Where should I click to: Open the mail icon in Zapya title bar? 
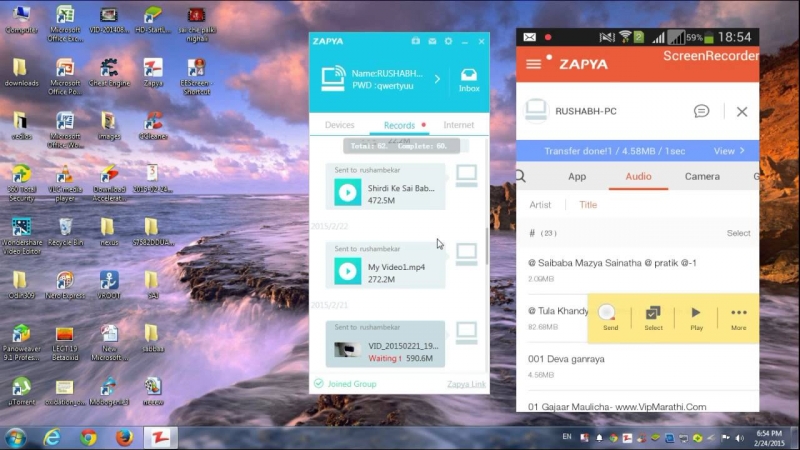point(432,41)
